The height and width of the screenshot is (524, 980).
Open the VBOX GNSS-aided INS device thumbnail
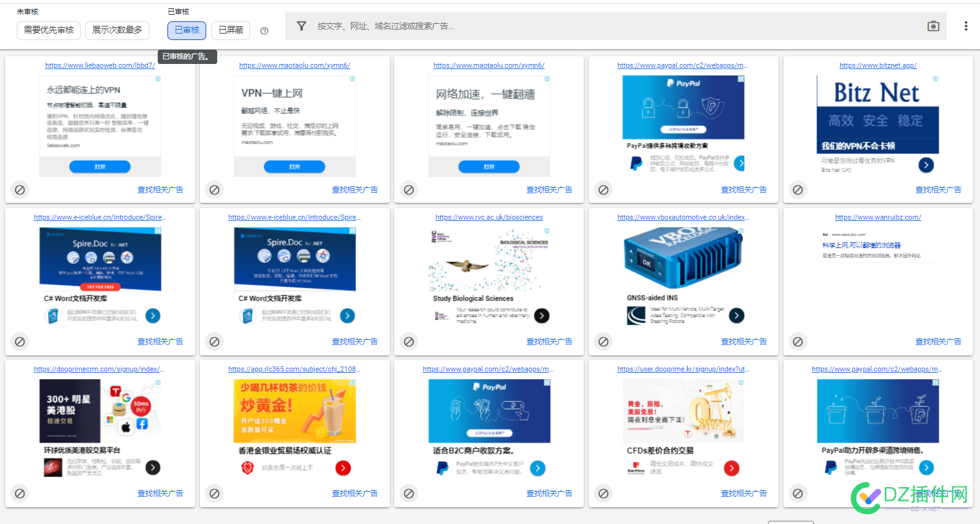pyautogui.click(x=683, y=258)
